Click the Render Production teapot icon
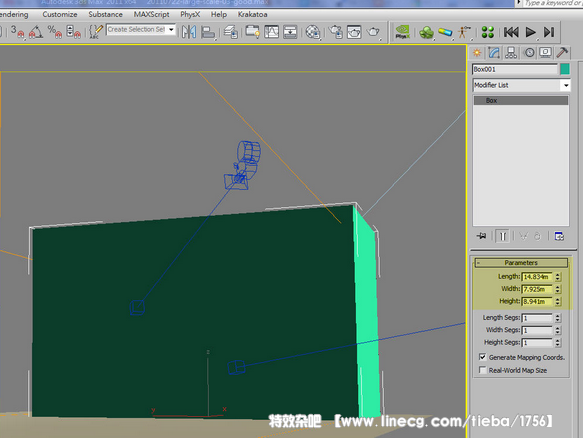This screenshot has width=583, height=438. (x=373, y=32)
